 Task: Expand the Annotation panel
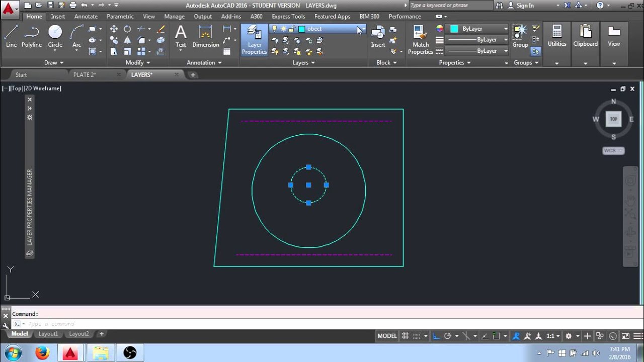(204, 63)
